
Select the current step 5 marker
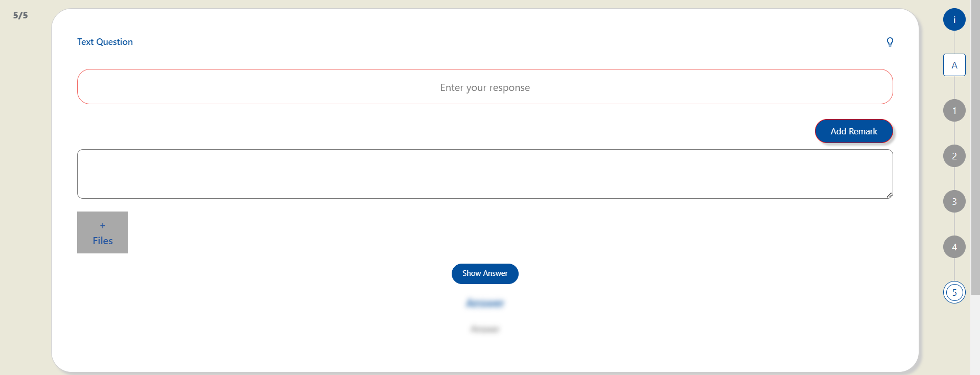[x=954, y=292]
